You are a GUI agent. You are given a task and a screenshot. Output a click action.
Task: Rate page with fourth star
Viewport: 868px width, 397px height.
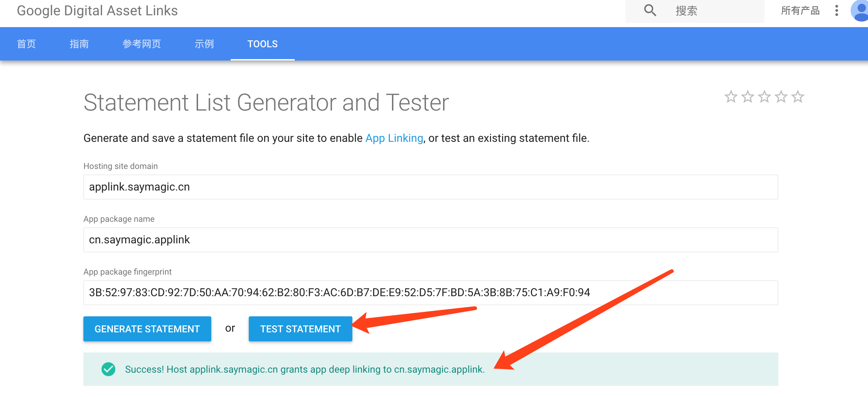[x=781, y=97]
